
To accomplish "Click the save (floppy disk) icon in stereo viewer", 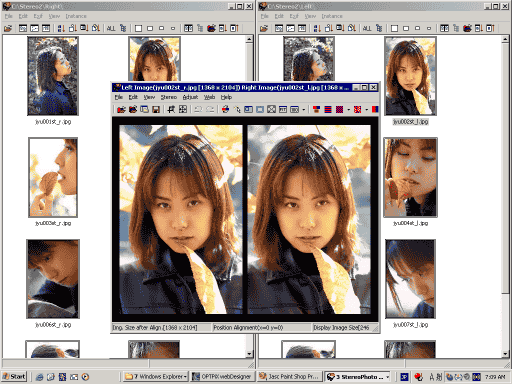I will pos(156,109).
